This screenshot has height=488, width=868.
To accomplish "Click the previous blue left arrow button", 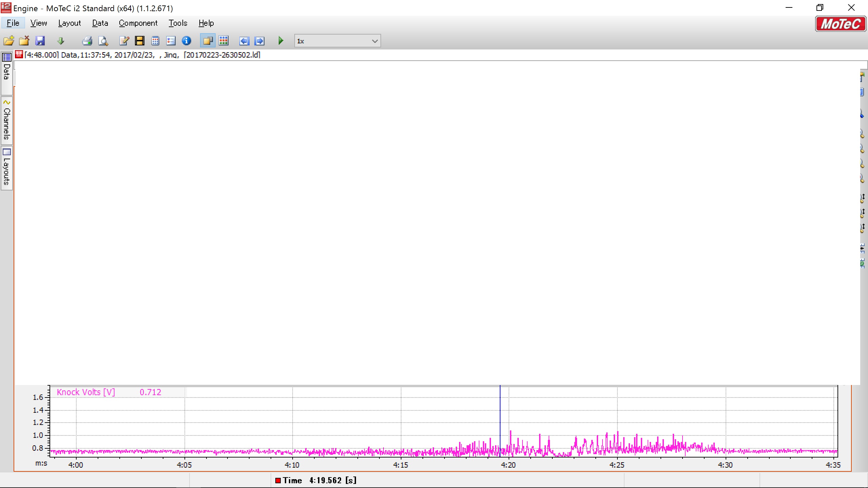I will point(244,41).
